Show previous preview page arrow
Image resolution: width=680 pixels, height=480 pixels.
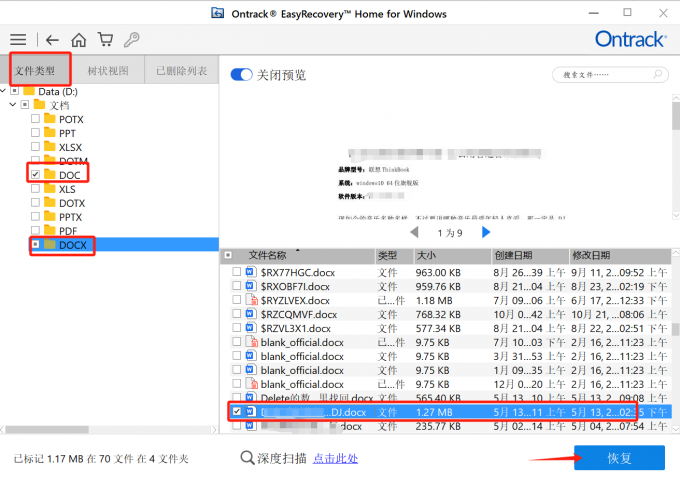[414, 232]
